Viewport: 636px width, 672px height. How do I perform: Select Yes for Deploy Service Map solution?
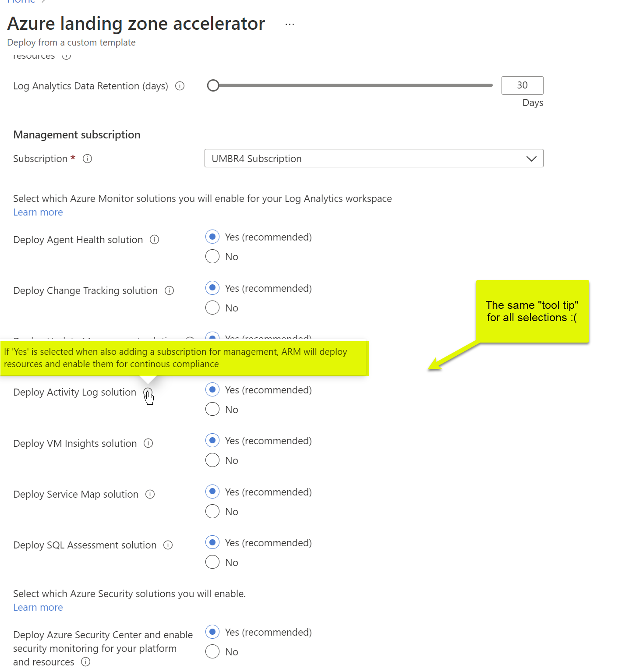(212, 492)
